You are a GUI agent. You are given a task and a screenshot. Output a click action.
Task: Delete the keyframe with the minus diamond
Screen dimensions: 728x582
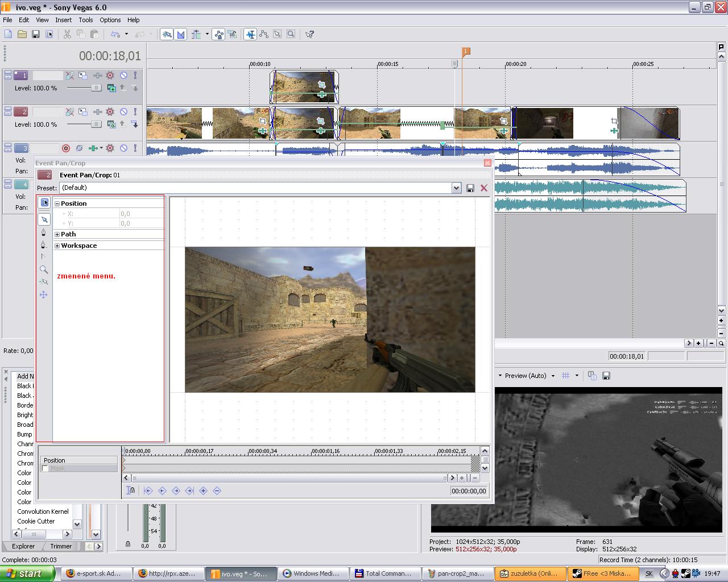[x=217, y=490]
